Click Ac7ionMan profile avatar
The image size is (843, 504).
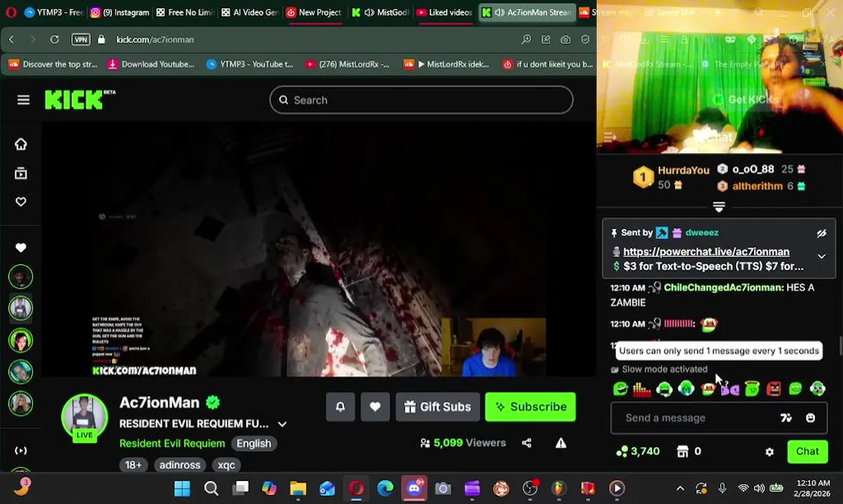pos(85,418)
